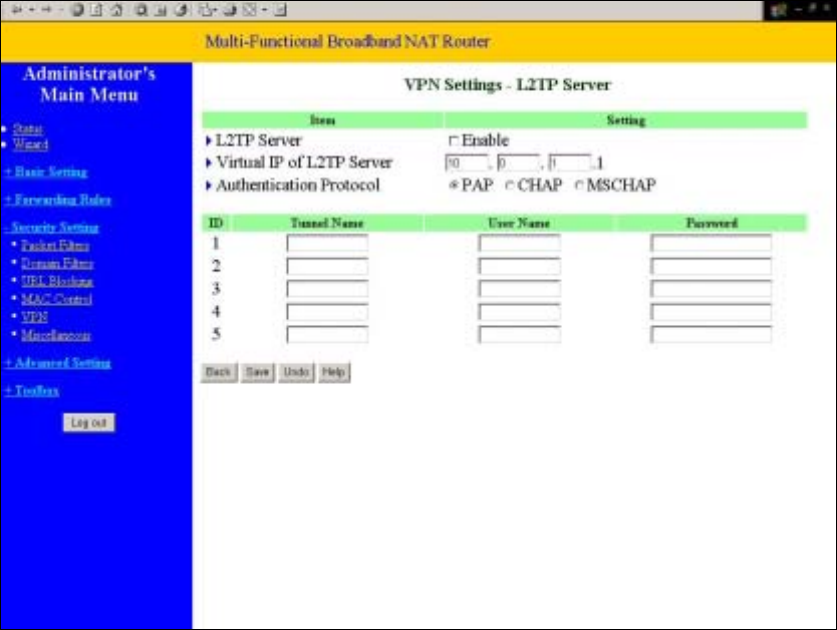
Task: Click the 'Authentication Protocol' label
Action: [298, 185]
